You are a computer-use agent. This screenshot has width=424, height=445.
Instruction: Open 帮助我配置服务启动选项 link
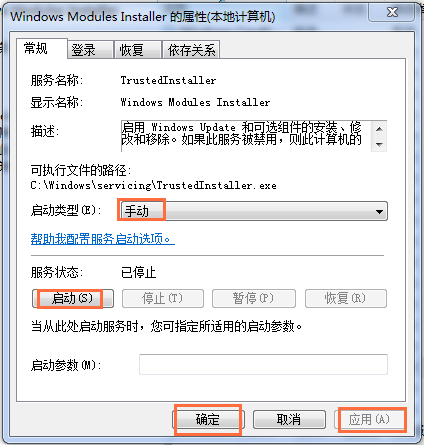(103, 239)
